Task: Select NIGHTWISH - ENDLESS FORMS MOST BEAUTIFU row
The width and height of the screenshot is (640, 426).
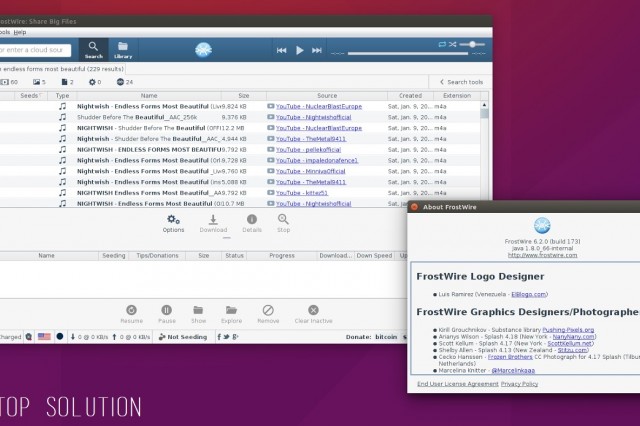Action: (240, 150)
